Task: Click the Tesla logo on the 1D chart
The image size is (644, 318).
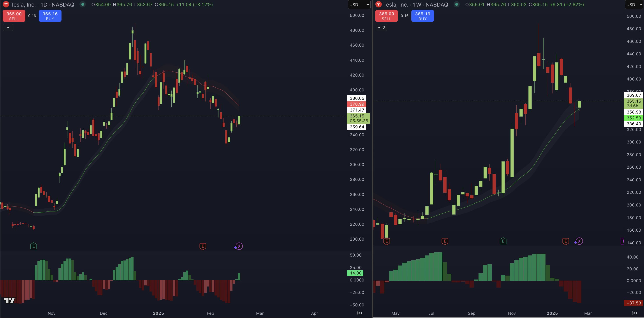Action: click(6, 5)
